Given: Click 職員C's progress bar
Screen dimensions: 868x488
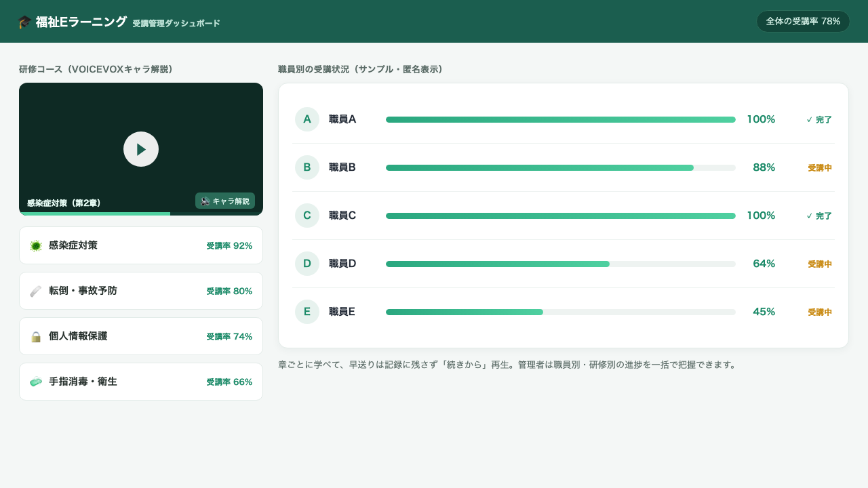Looking at the screenshot, I should (x=561, y=216).
